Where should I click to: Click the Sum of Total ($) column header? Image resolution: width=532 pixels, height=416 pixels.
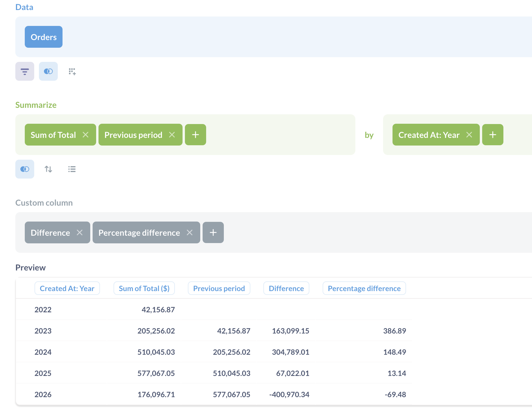click(144, 288)
